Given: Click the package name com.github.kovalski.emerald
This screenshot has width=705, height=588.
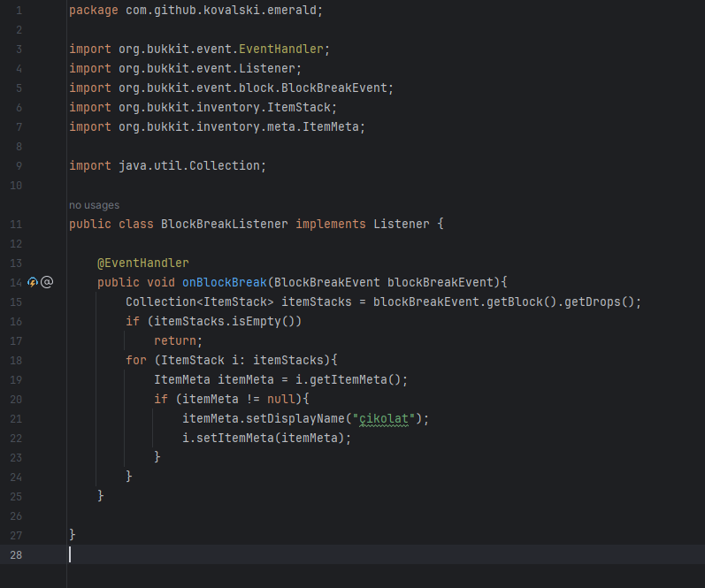Looking at the screenshot, I should click(x=221, y=10).
